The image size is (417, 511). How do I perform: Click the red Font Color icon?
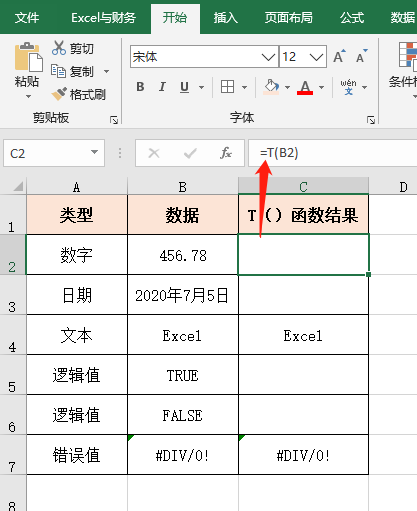[x=305, y=87]
